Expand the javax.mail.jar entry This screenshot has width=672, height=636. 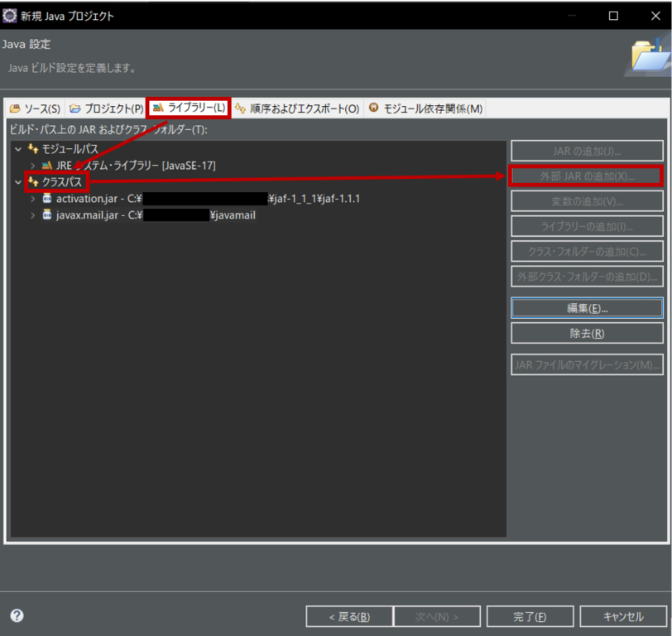click(32, 215)
